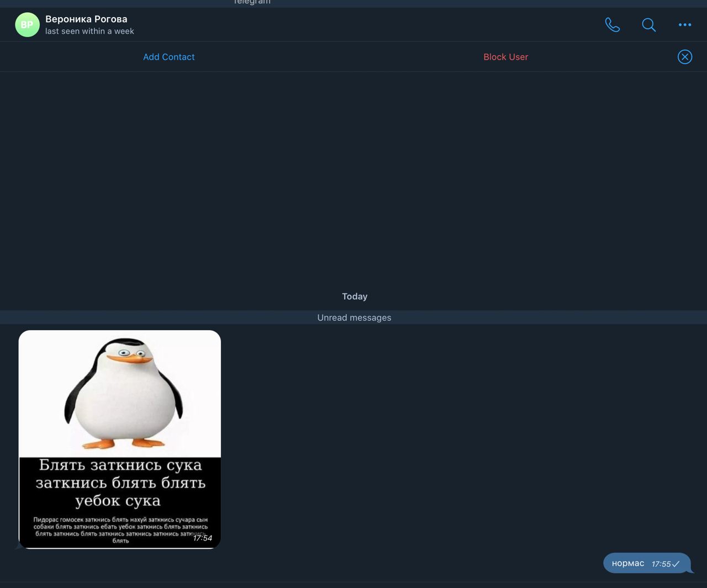This screenshot has height=588, width=707.
Task: Click the 'Unread messages' separator label
Action: 354,317
